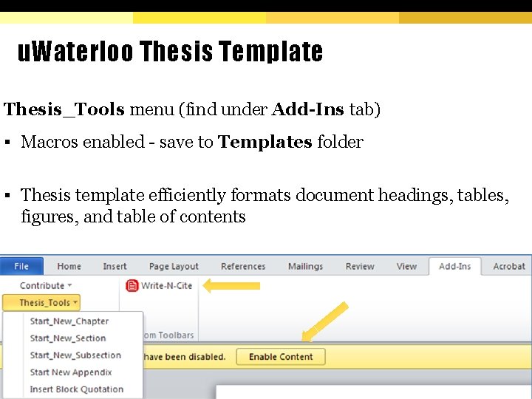Open the Mailings tab
The width and height of the screenshot is (532, 399).
pyautogui.click(x=305, y=266)
